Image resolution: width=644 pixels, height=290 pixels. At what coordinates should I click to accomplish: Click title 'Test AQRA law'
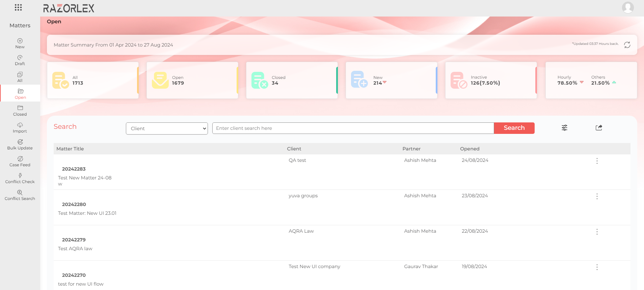[x=75, y=249]
